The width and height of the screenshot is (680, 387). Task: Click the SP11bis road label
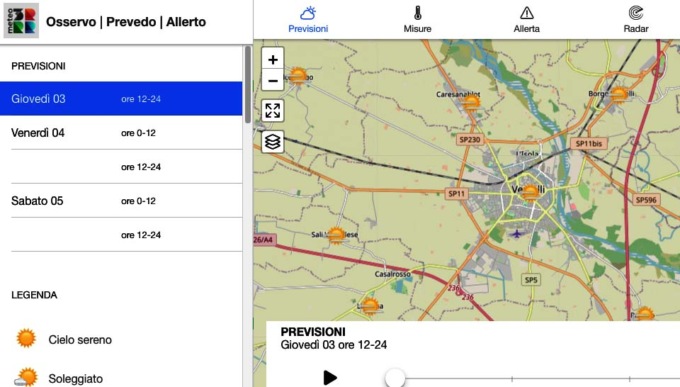tap(588, 144)
